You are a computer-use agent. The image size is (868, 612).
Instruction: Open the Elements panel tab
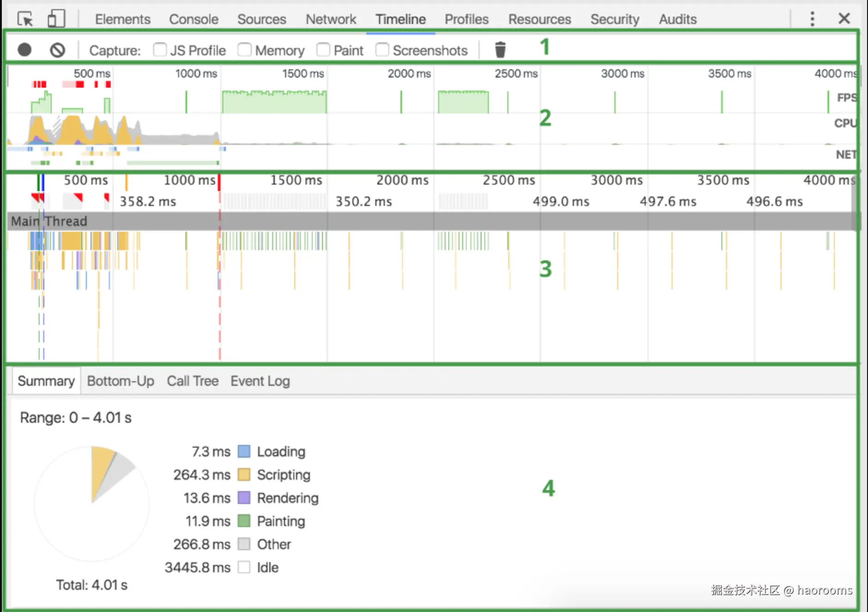point(123,19)
